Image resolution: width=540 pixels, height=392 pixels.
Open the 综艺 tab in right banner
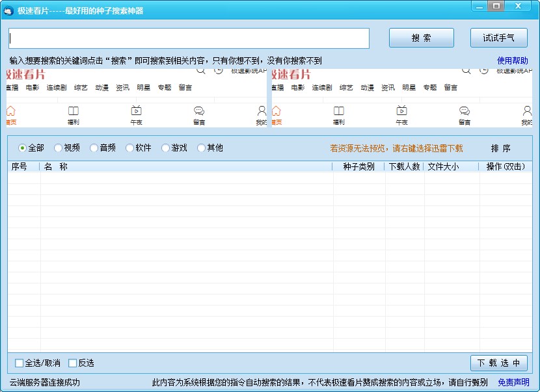click(x=346, y=88)
